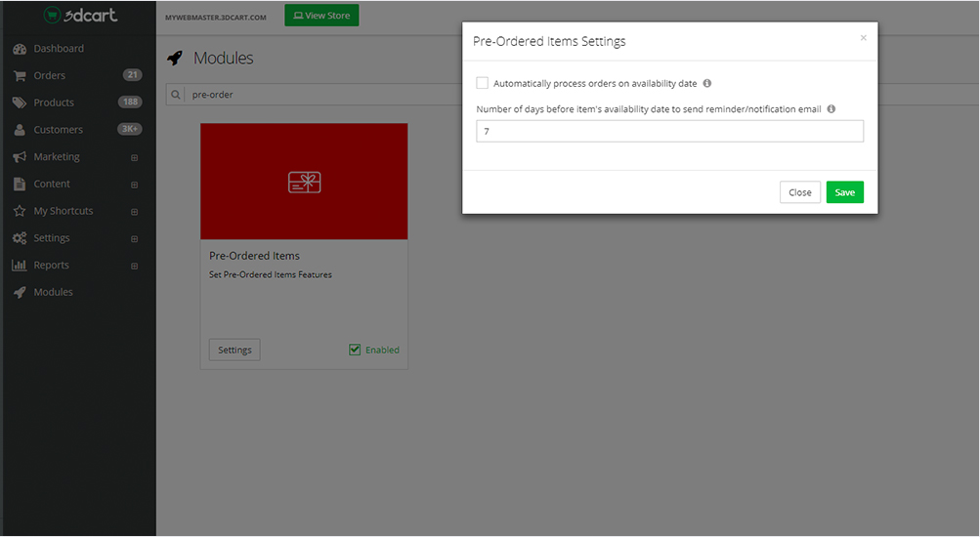Image resolution: width=980 pixels, height=537 pixels.
Task: Expand the Content menu section
Action: 134,185
